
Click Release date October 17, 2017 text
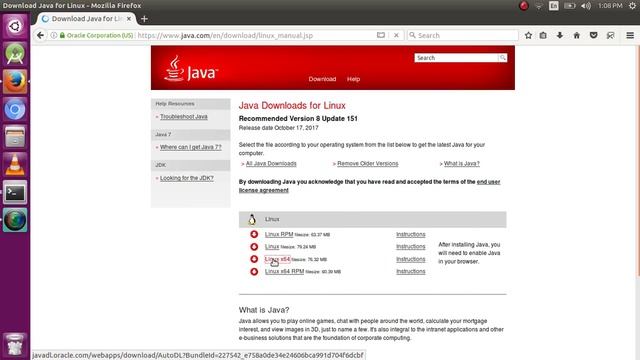click(278, 128)
